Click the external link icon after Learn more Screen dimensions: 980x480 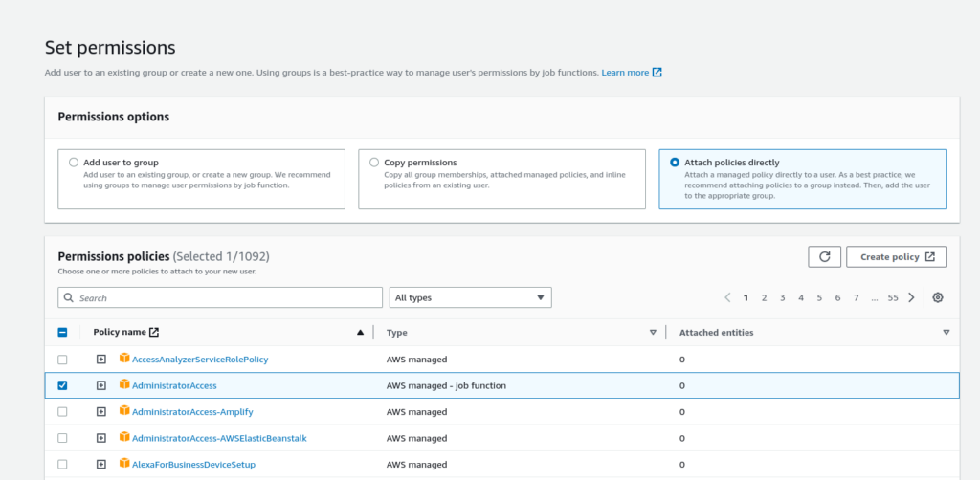657,73
